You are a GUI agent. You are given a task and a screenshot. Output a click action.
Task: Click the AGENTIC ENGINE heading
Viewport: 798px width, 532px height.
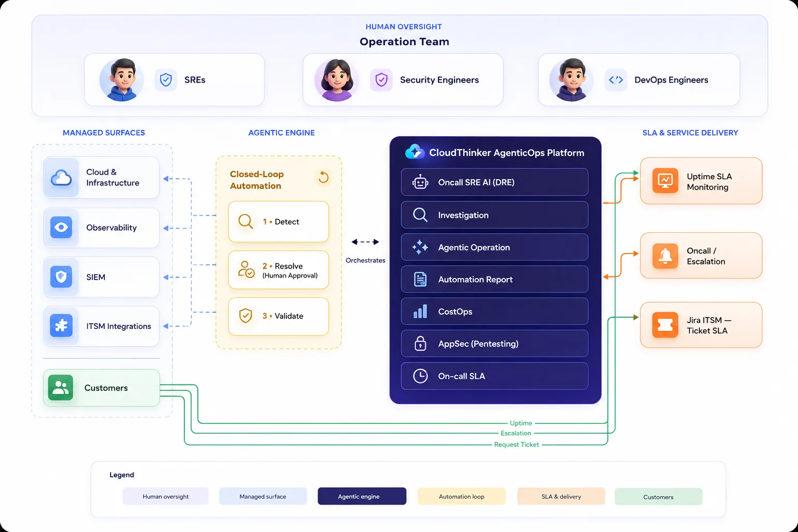282,133
